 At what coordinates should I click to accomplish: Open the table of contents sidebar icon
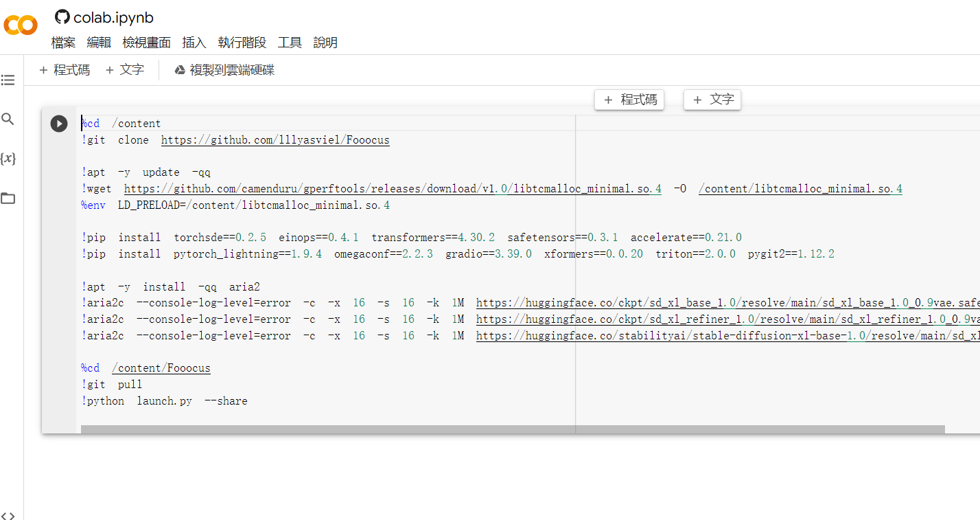(x=8, y=80)
